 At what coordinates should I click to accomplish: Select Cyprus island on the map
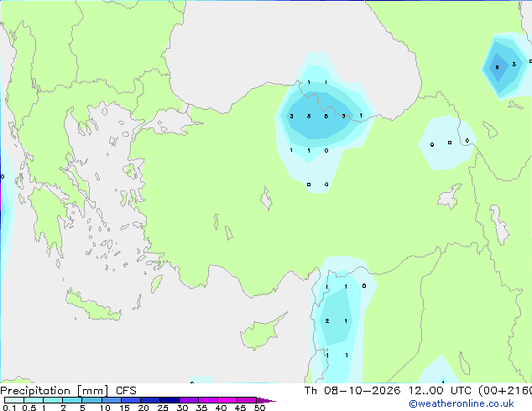click(261, 332)
